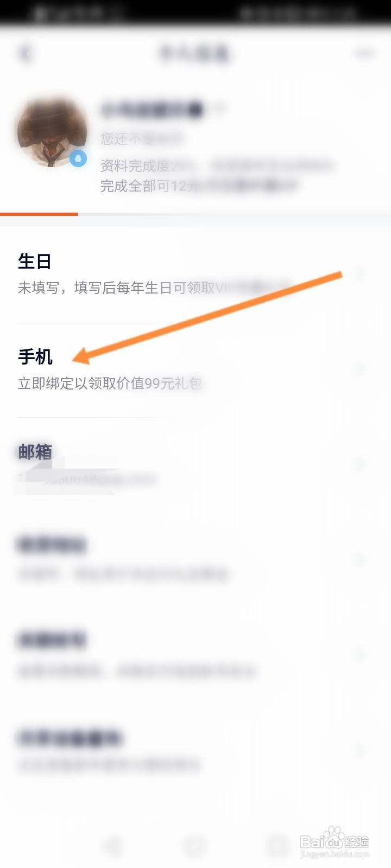Tap 立即绑定以领取价值99元礼包 text
The image size is (391, 868).
tap(110, 384)
